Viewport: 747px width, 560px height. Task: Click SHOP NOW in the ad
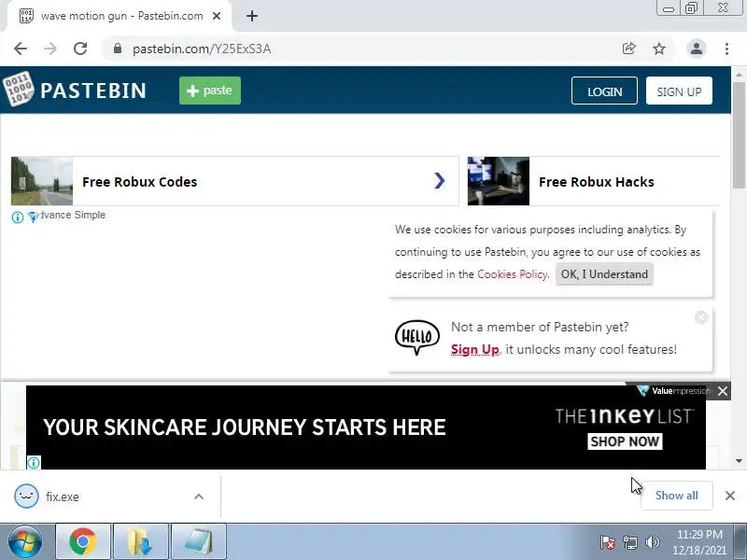click(625, 441)
